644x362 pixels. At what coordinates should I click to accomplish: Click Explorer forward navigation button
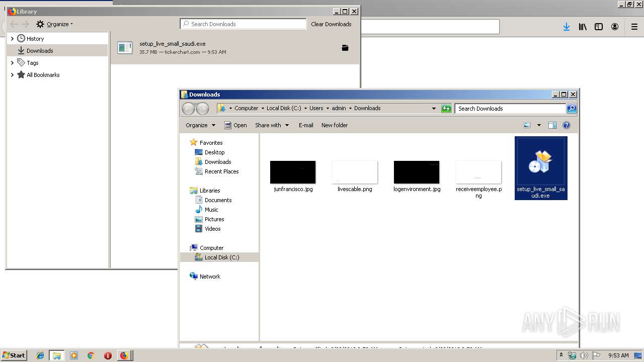click(x=202, y=109)
